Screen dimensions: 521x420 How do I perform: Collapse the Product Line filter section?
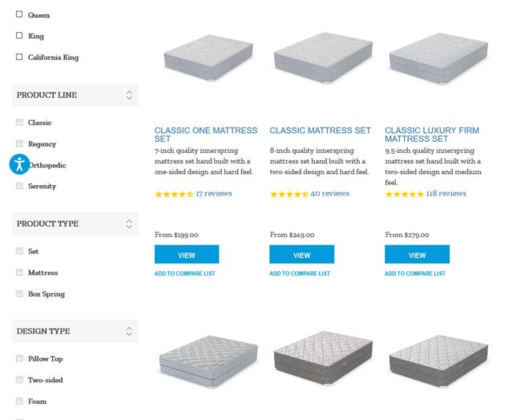[129, 95]
